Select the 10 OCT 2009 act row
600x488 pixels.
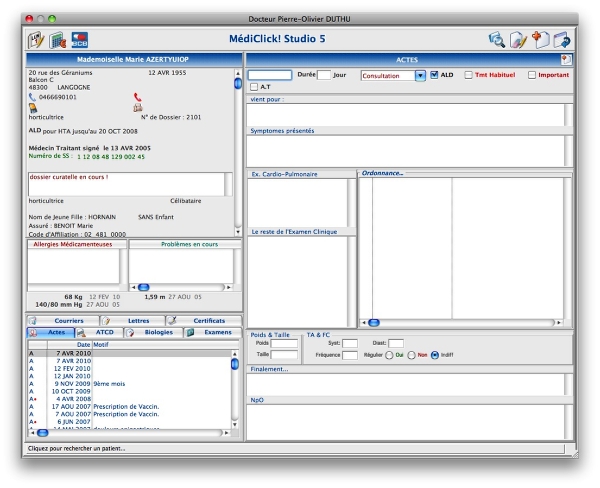(130, 391)
